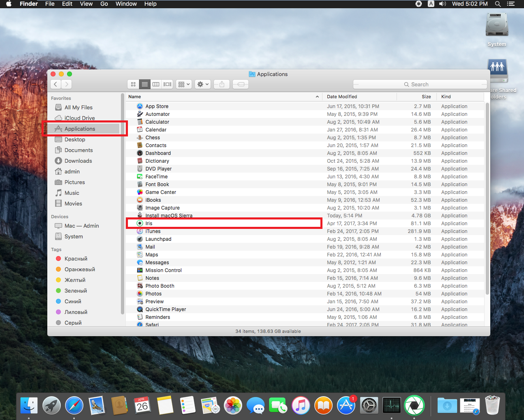Open the Action gear dropdown menu

point(203,84)
